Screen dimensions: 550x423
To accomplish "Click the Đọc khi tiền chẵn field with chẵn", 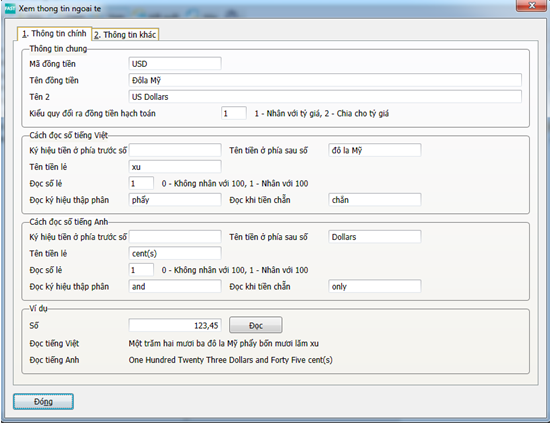I will [x=375, y=200].
